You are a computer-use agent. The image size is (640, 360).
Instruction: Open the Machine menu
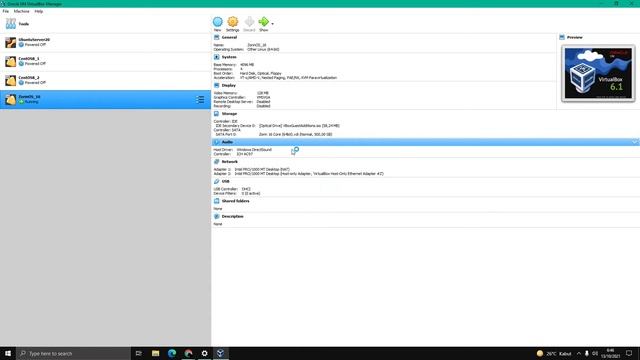click(22, 11)
